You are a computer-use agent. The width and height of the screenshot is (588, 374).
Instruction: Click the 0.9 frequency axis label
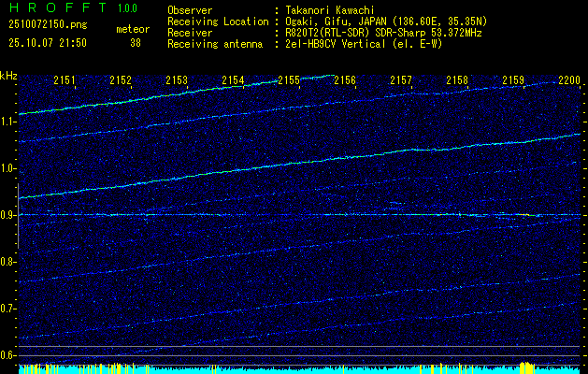(8, 214)
